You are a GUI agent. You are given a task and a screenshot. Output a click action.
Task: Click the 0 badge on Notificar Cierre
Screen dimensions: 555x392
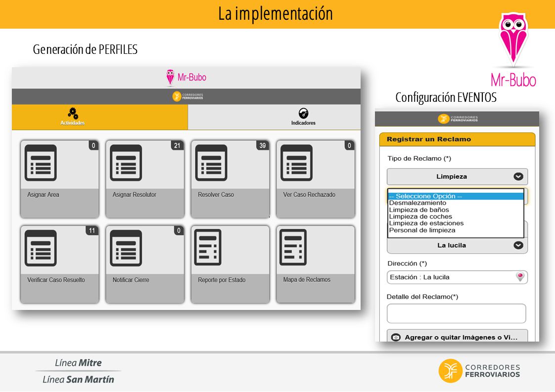(x=179, y=231)
